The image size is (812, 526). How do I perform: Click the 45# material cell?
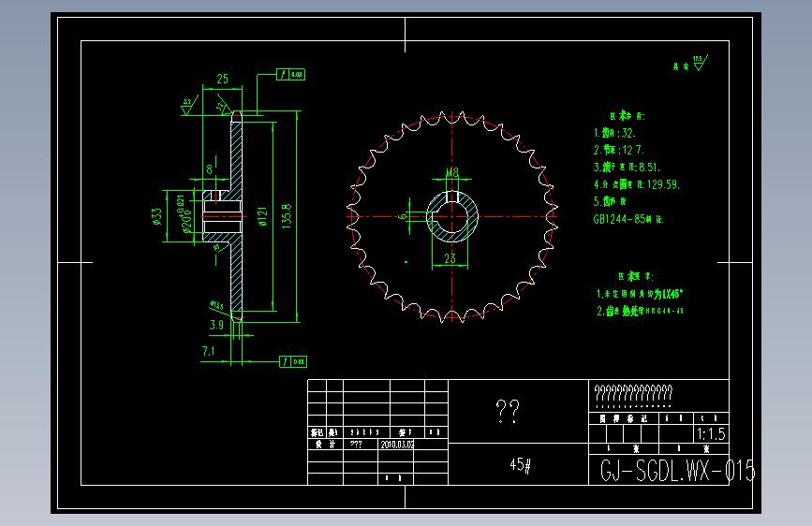520,465
